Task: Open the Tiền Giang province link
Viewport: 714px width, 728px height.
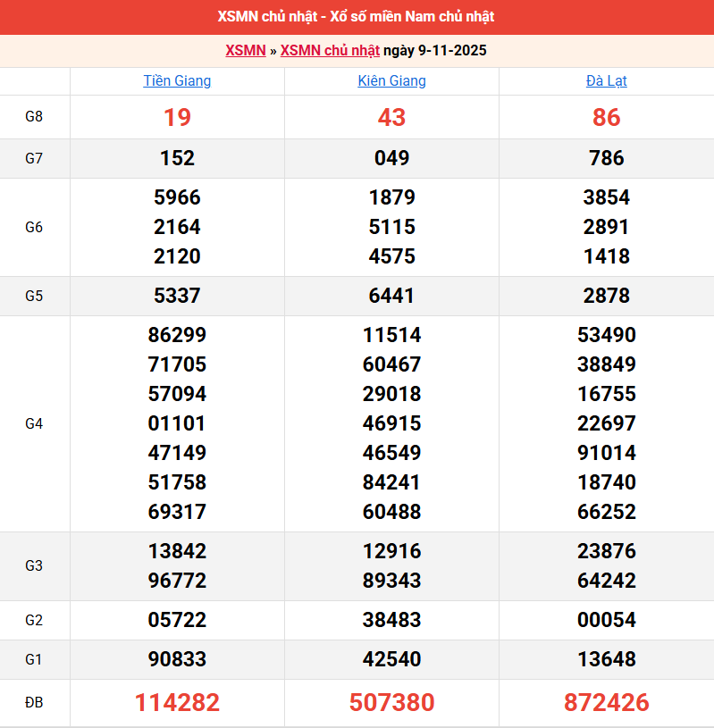Action: click(x=177, y=80)
